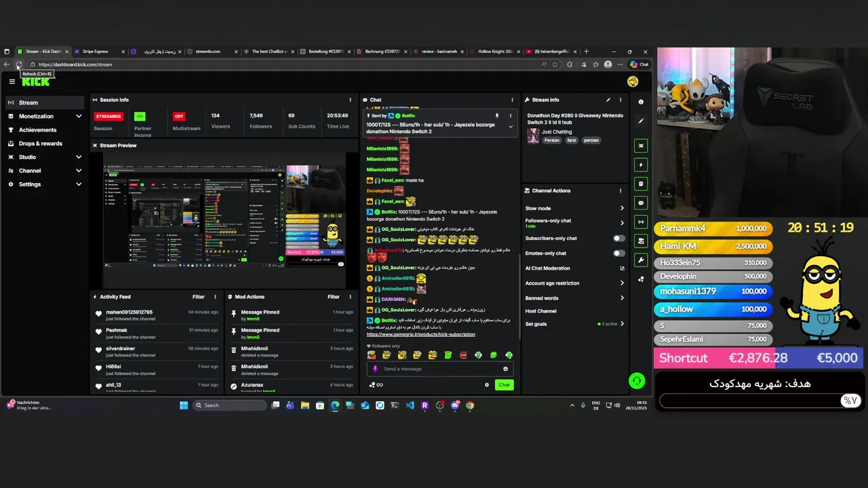Open Activity Feed three-dot menu
The width and height of the screenshot is (868, 488).
[x=215, y=297]
